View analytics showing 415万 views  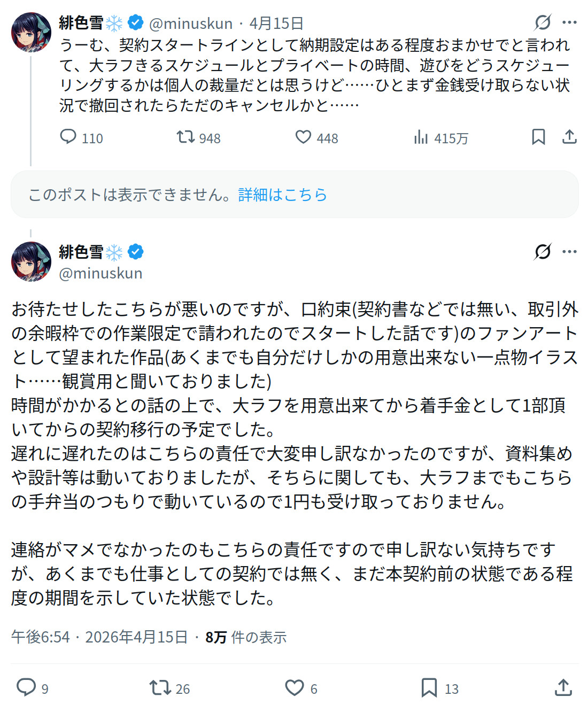point(421,137)
